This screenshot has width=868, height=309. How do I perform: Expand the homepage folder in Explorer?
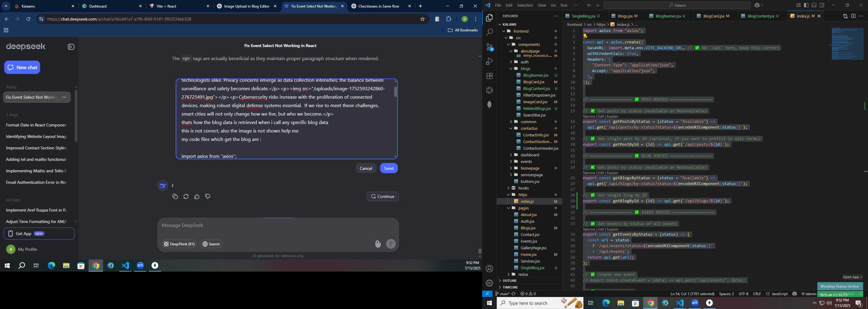pyautogui.click(x=530, y=168)
